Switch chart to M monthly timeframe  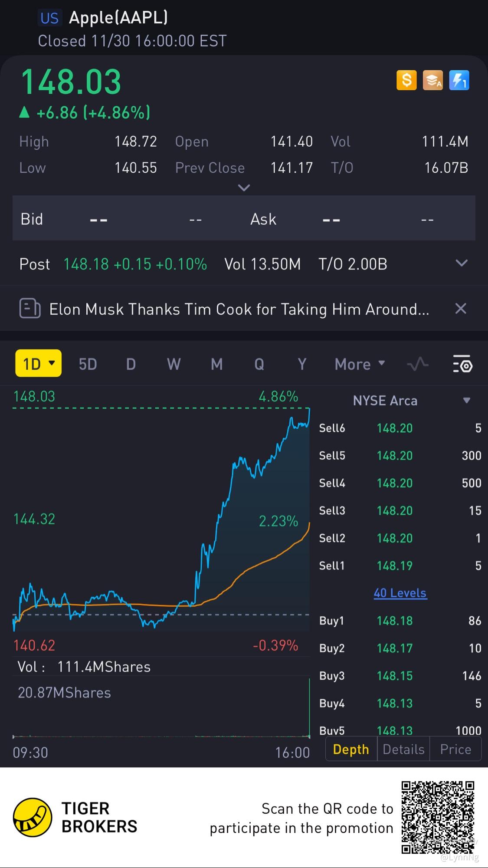[216, 364]
